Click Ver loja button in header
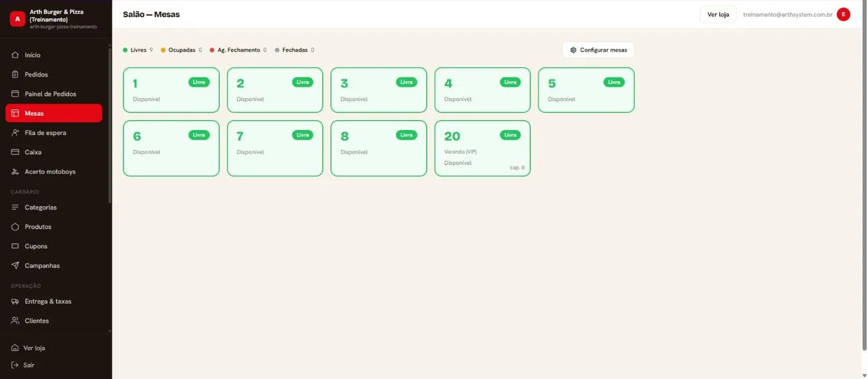Viewport: 868px width, 379px height. click(718, 14)
